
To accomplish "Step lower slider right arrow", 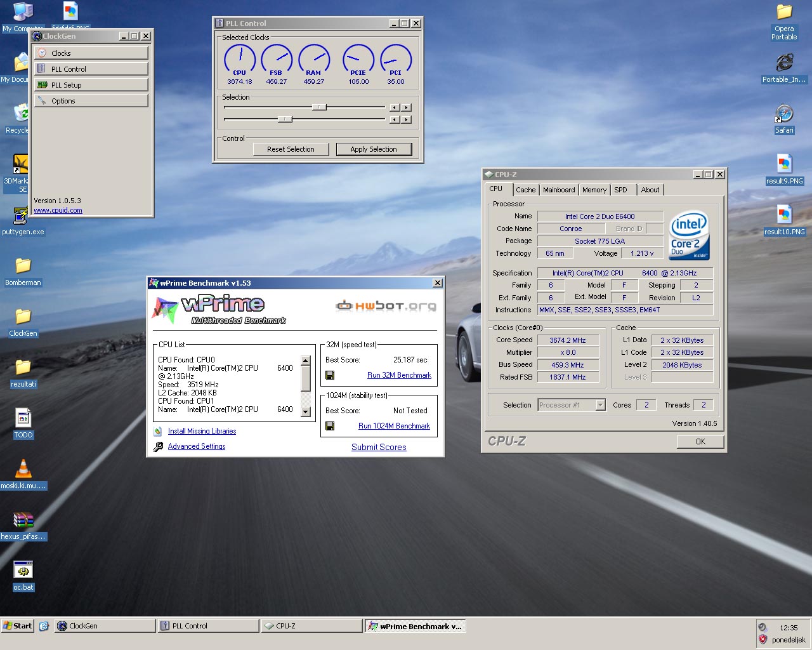I will 407,119.
